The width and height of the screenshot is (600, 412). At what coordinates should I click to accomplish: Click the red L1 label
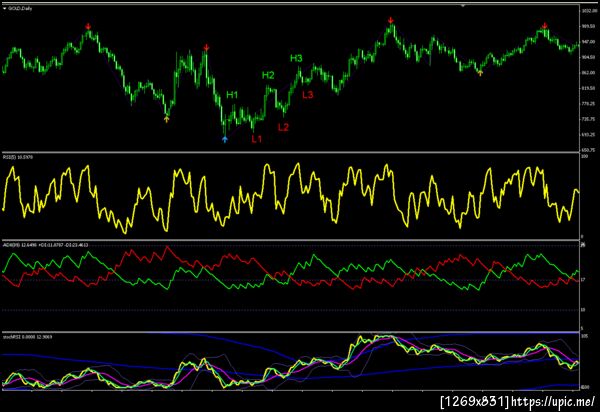[x=256, y=139]
